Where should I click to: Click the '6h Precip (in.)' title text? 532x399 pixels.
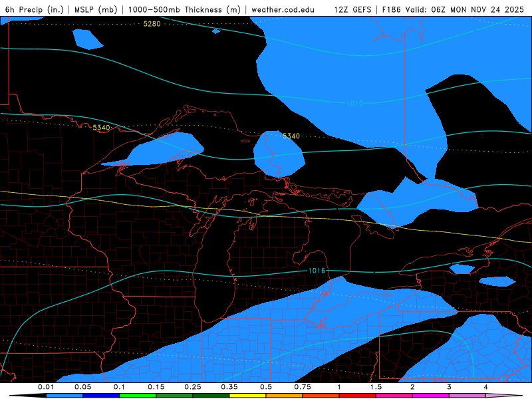[35, 10]
